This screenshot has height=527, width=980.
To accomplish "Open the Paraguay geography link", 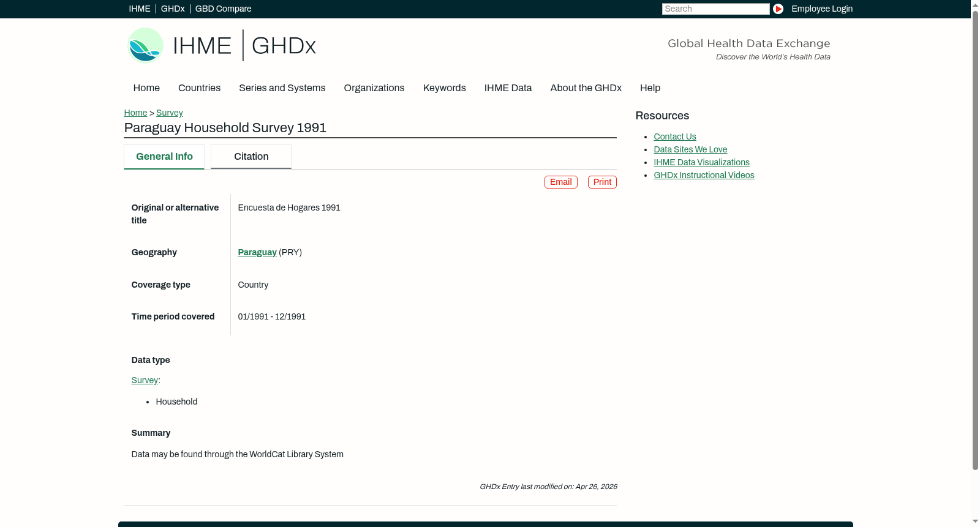I will tap(257, 252).
